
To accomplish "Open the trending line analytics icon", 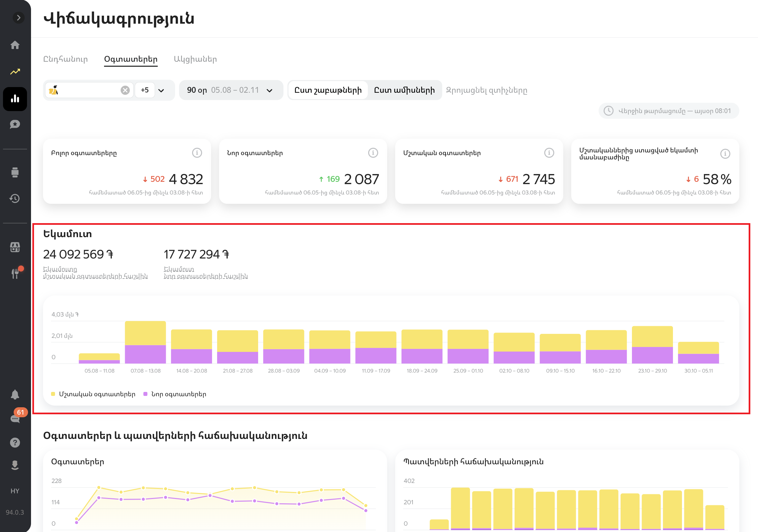I will click(x=15, y=71).
